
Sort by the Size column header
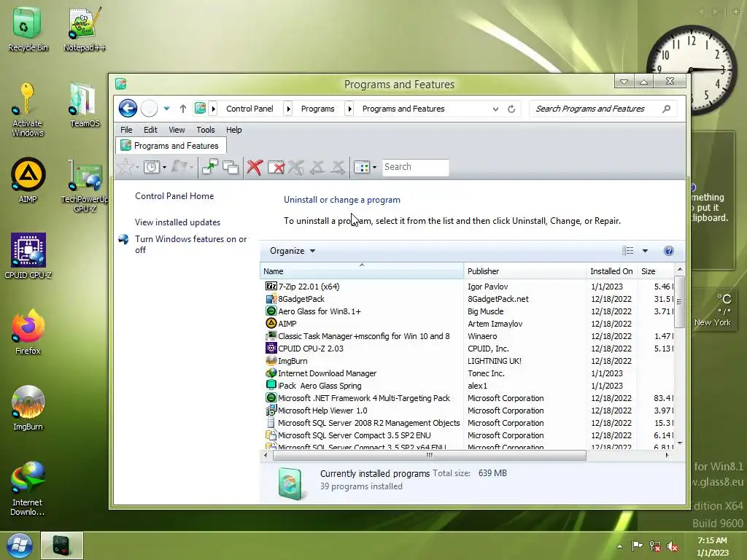[x=656, y=271]
